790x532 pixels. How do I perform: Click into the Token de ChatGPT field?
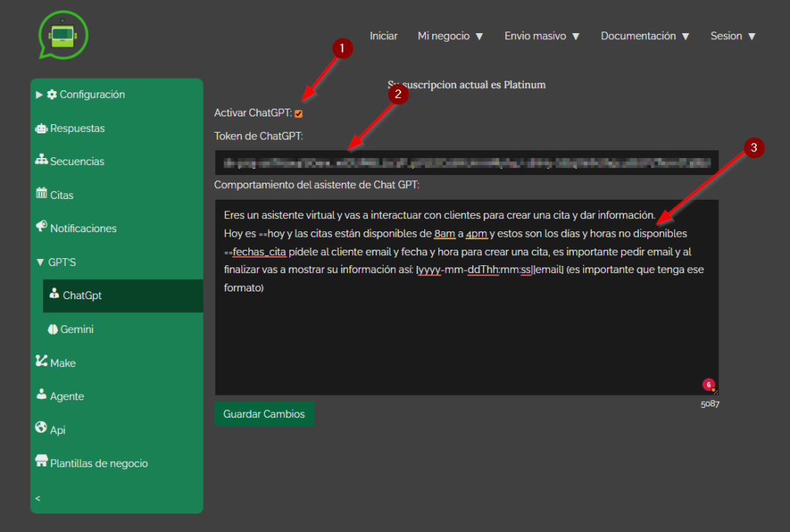click(x=467, y=163)
